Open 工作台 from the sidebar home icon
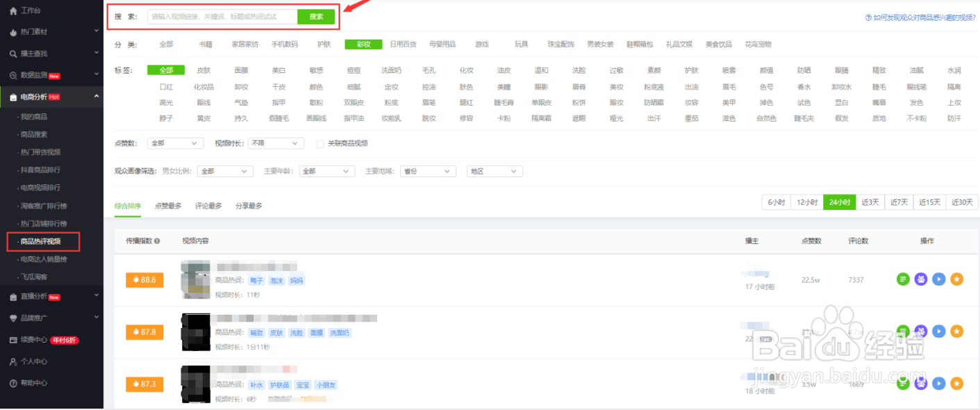Image resolution: width=980 pixels, height=410 pixels. pyautogui.click(x=25, y=10)
